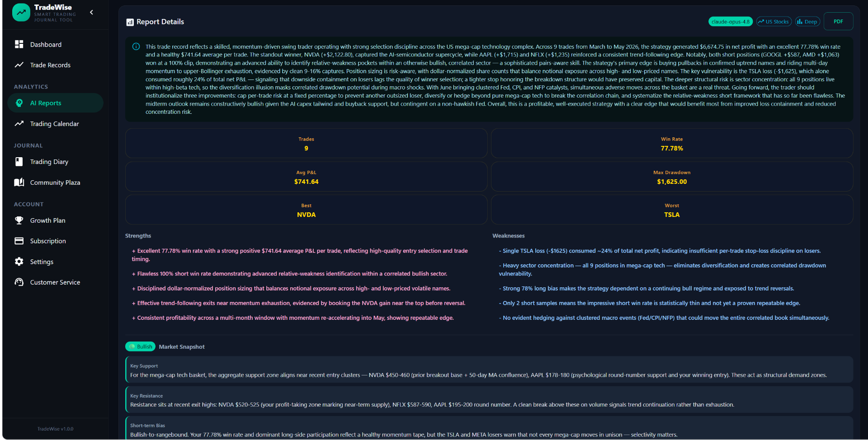Image resolution: width=868 pixels, height=440 pixels.
Task: Click the AI Reports lightbulb icon
Action: click(19, 103)
